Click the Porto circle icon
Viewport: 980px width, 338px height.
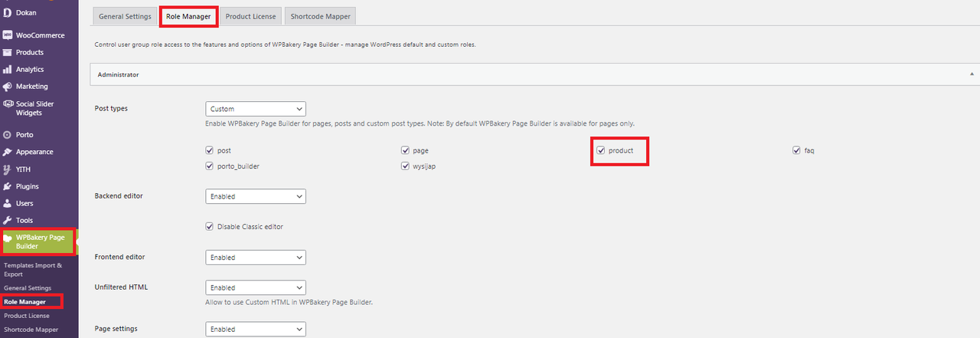pyautogui.click(x=7, y=135)
